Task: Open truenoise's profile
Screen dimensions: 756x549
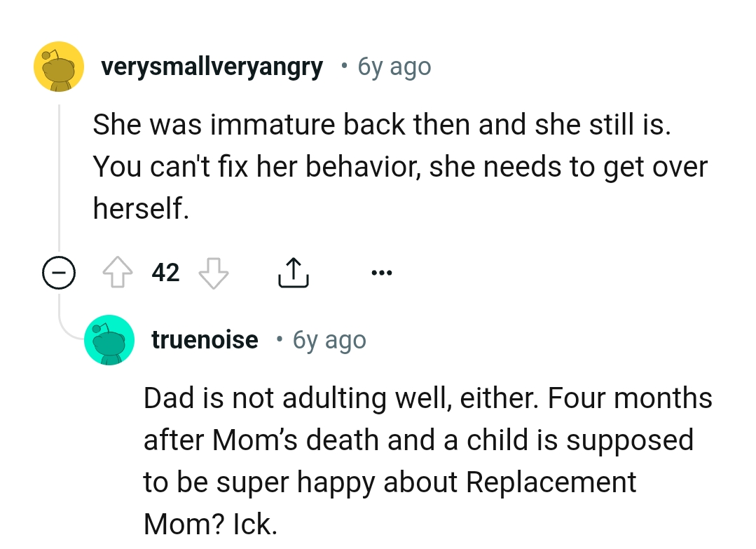Action: pyautogui.click(x=205, y=339)
